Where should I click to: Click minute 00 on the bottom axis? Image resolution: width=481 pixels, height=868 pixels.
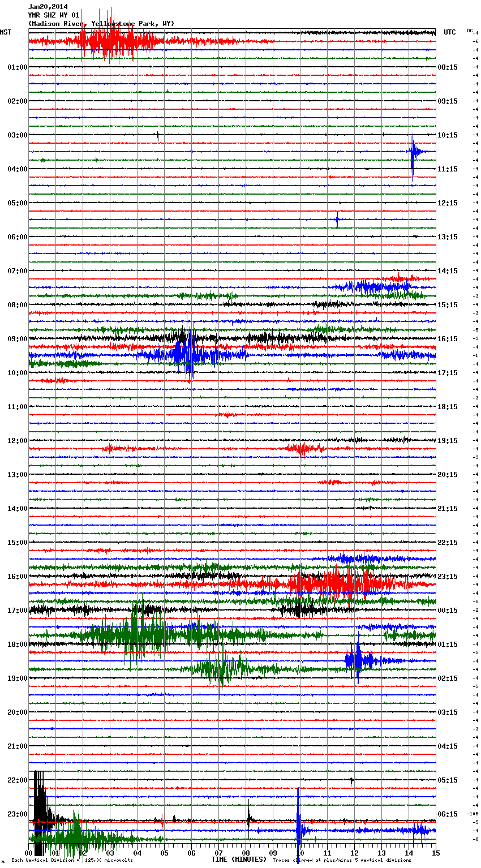pyautogui.click(x=28, y=853)
